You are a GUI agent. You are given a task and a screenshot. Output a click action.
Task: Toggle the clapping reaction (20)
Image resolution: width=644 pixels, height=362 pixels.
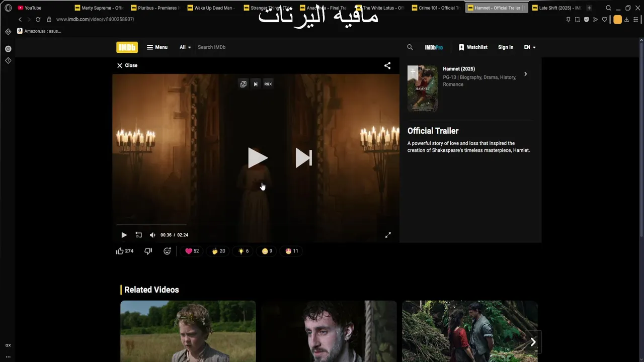coord(218,251)
